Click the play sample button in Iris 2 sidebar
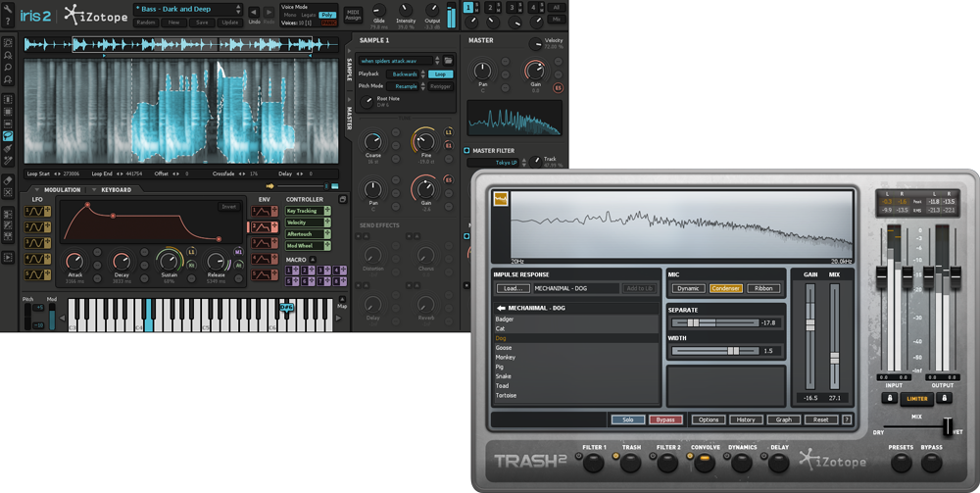Screen dimensions: 980x493 pyautogui.click(x=8, y=256)
